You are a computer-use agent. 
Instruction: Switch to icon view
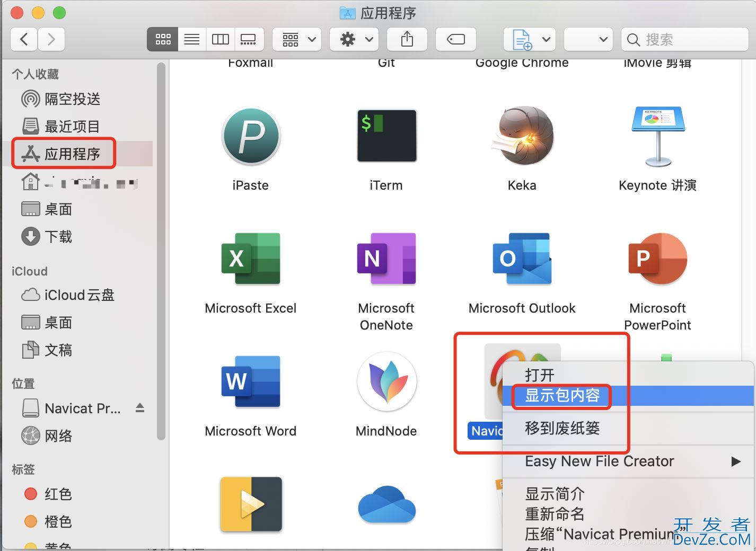click(x=163, y=39)
